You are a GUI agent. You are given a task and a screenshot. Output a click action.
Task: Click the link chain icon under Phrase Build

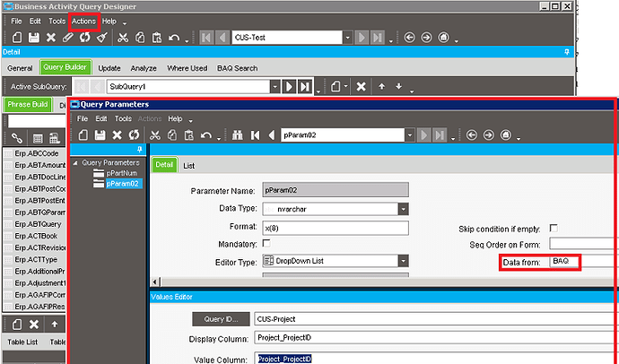16,138
